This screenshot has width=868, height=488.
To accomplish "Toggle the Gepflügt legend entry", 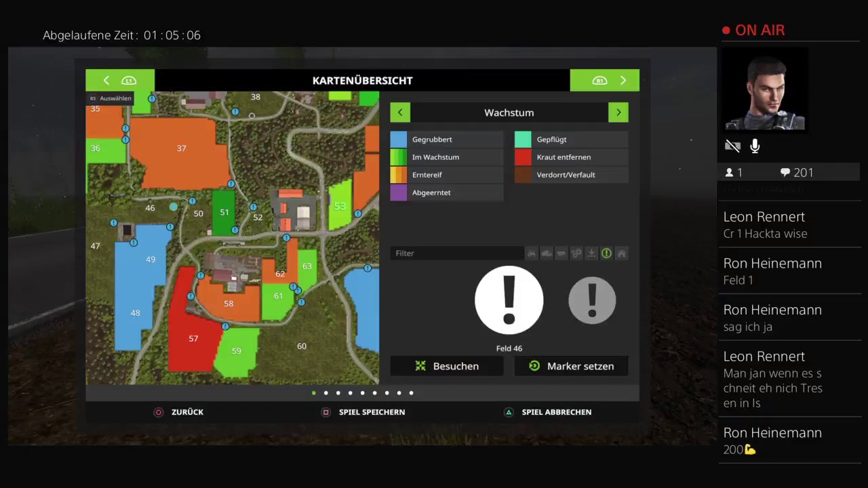I will pyautogui.click(x=572, y=140).
